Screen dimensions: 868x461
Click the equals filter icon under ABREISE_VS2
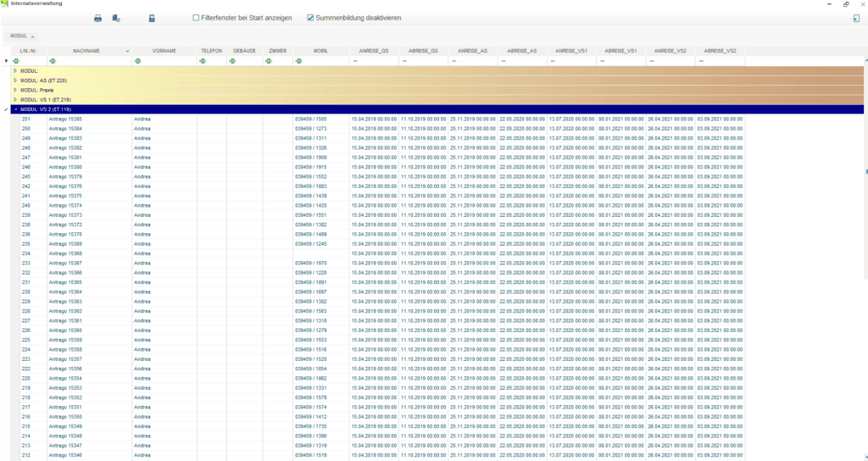click(701, 61)
